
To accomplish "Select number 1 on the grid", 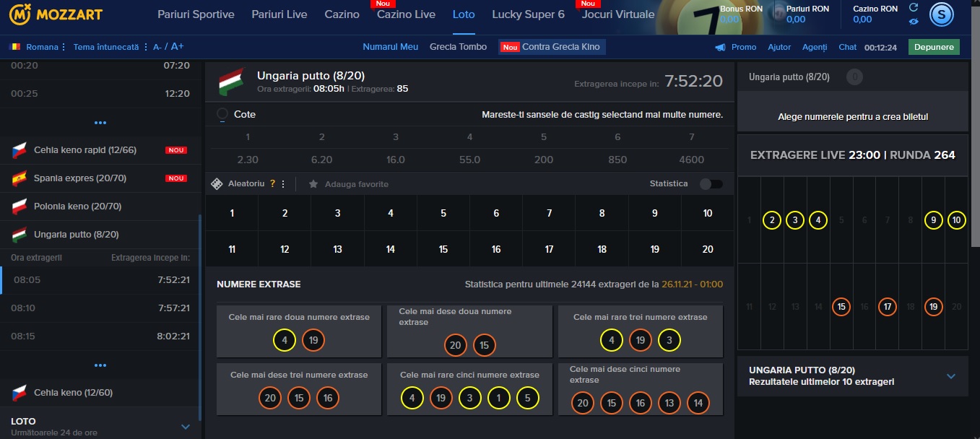I will [x=232, y=213].
